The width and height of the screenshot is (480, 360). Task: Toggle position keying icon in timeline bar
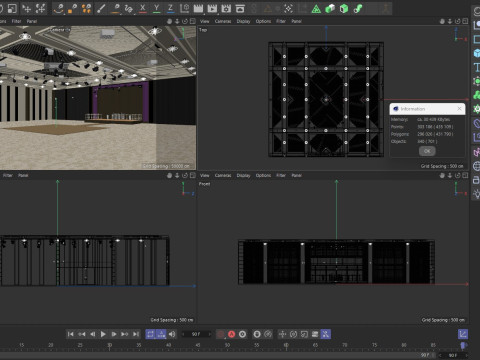pyautogui.click(x=282, y=334)
